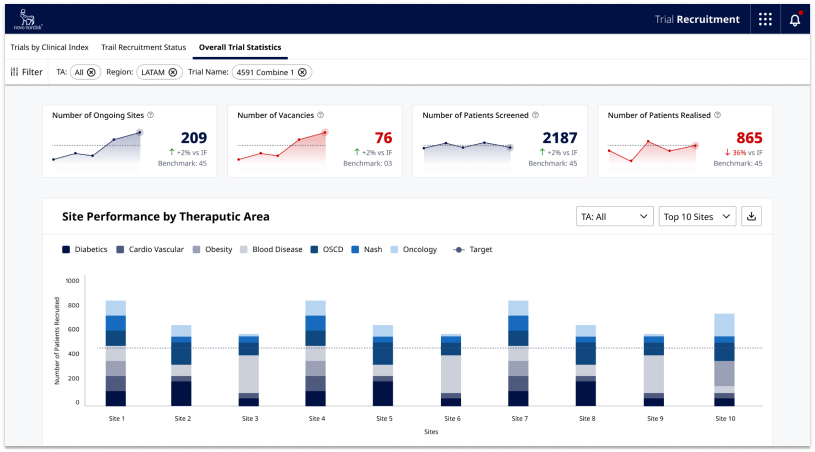
Task: Remove the LATAM region filter chip
Action: [x=172, y=72]
